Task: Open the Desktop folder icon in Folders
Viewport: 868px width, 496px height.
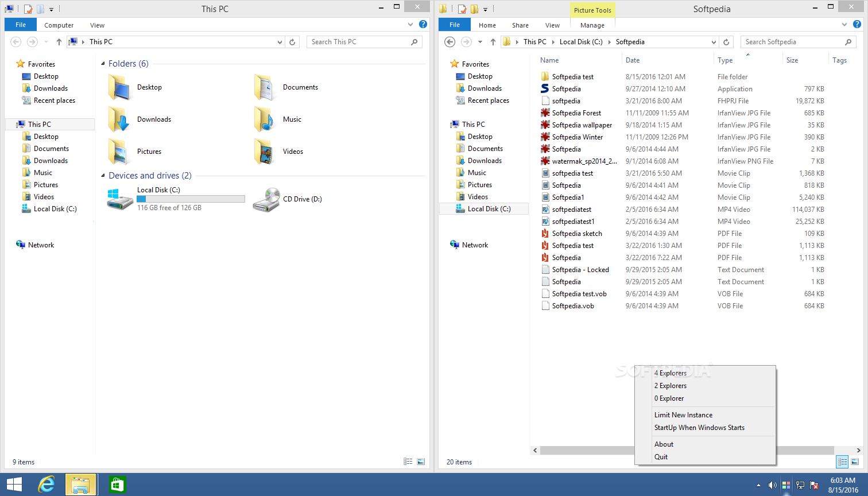Action: (x=119, y=87)
